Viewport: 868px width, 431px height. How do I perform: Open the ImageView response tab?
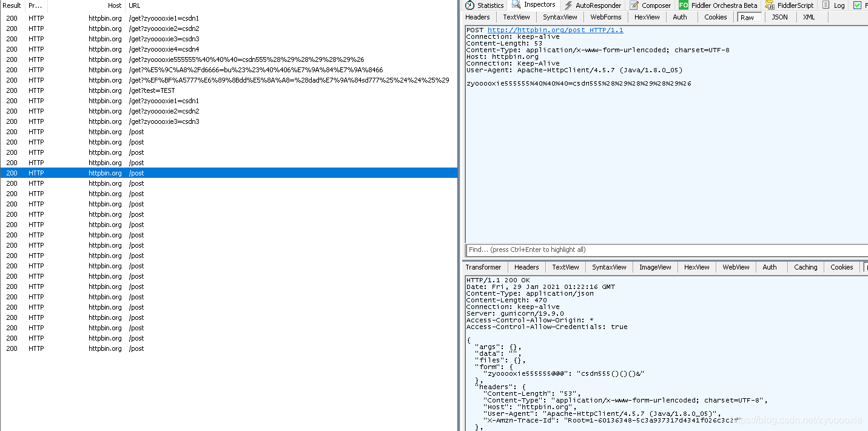[656, 267]
